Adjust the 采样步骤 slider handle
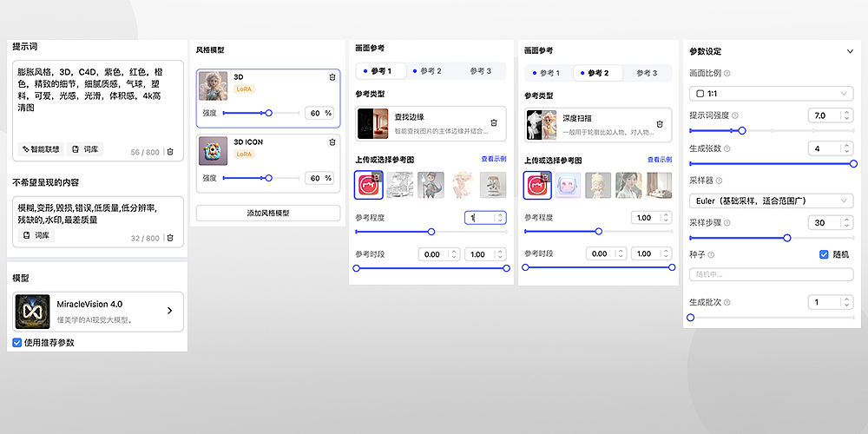868x434 pixels. [786, 238]
